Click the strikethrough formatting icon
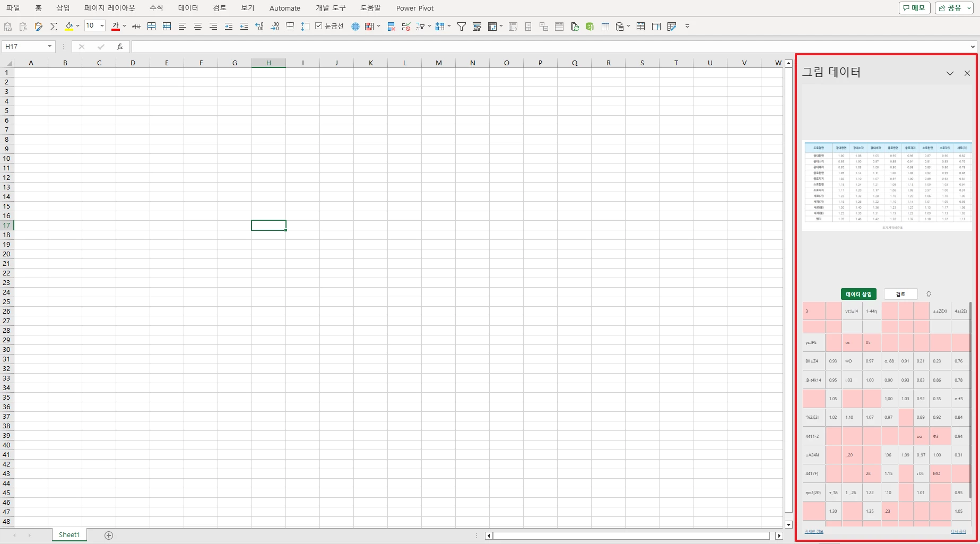Screen dimensions: 980x544 (136, 27)
